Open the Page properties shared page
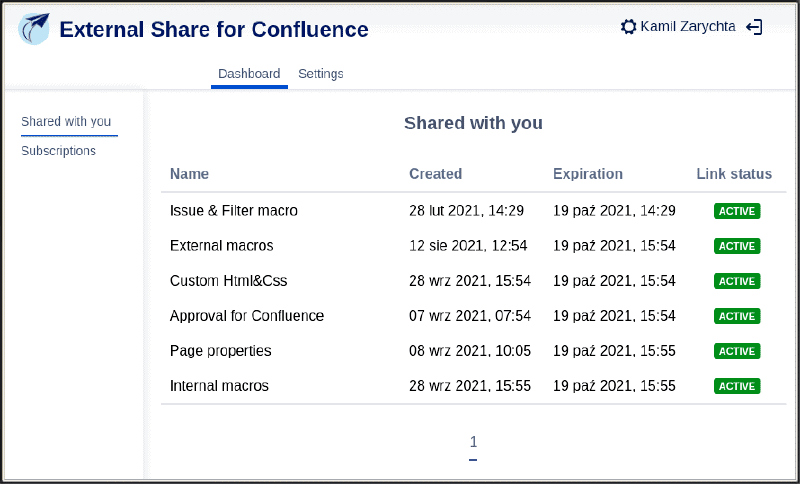This screenshot has height=484, width=800. click(220, 351)
